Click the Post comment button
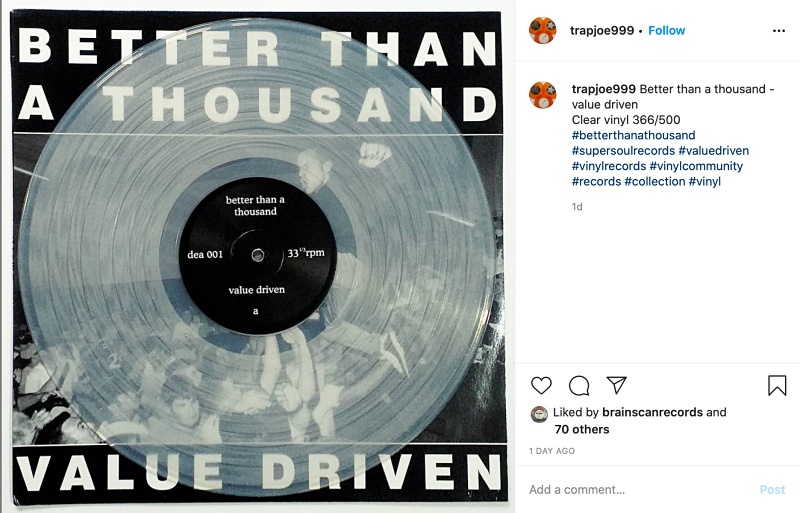This screenshot has height=513, width=800. tap(772, 490)
